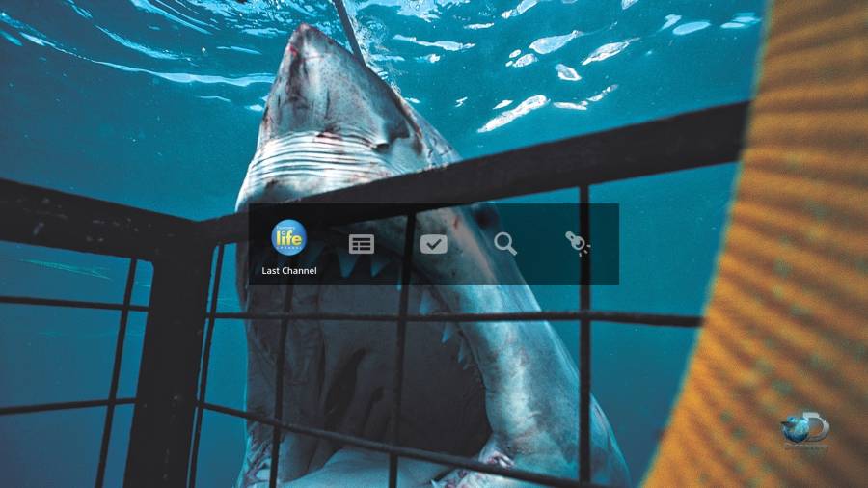Choose the checked items menu entry
This screenshot has width=868, height=488.
[434, 244]
